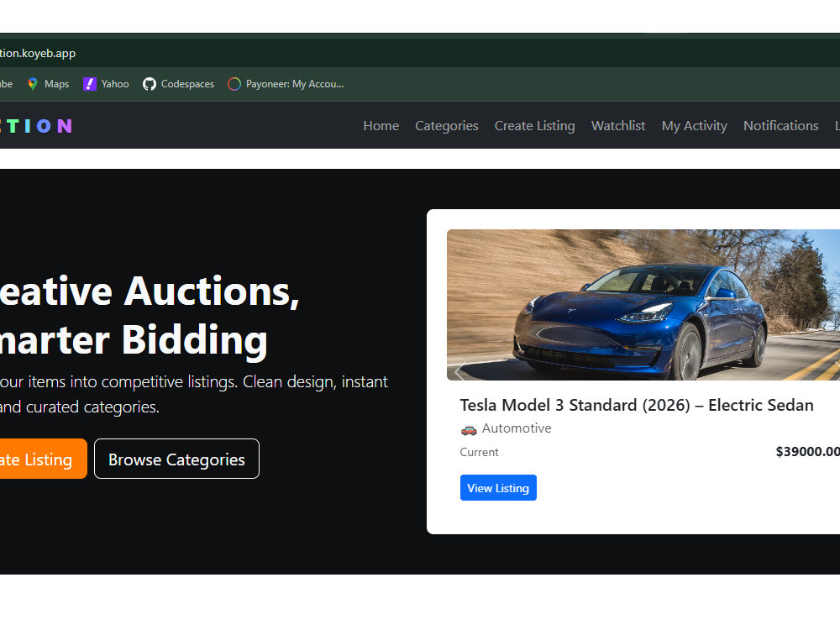This screenshot has height=630, width=840.
Task: Click the carousel previous arrow on car image
Action: pos(459,370)
